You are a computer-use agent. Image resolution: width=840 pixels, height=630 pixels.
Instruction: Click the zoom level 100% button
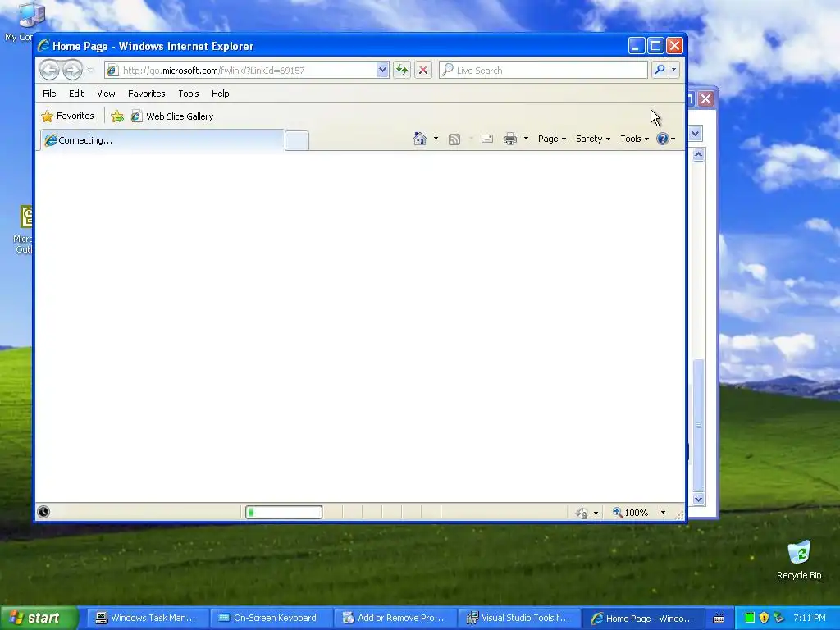click(631, 513)
